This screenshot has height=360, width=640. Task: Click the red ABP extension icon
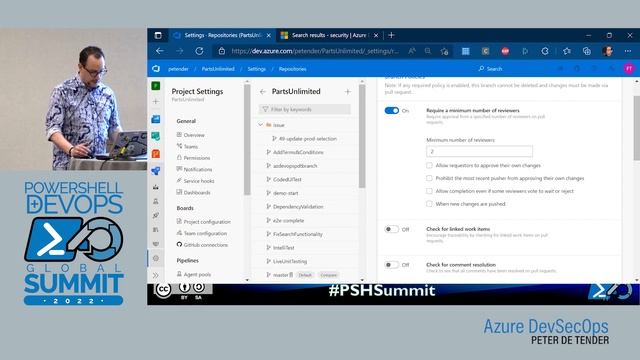(x=505, y=51)
